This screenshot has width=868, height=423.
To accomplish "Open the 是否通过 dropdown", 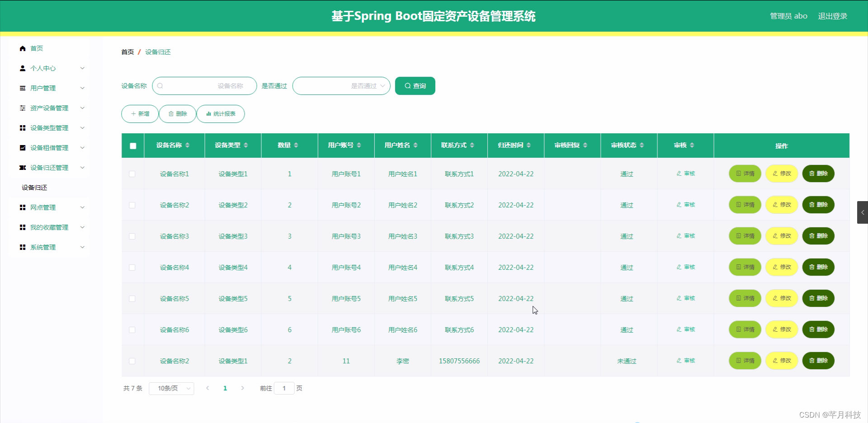I will click(x=341, y=86).
